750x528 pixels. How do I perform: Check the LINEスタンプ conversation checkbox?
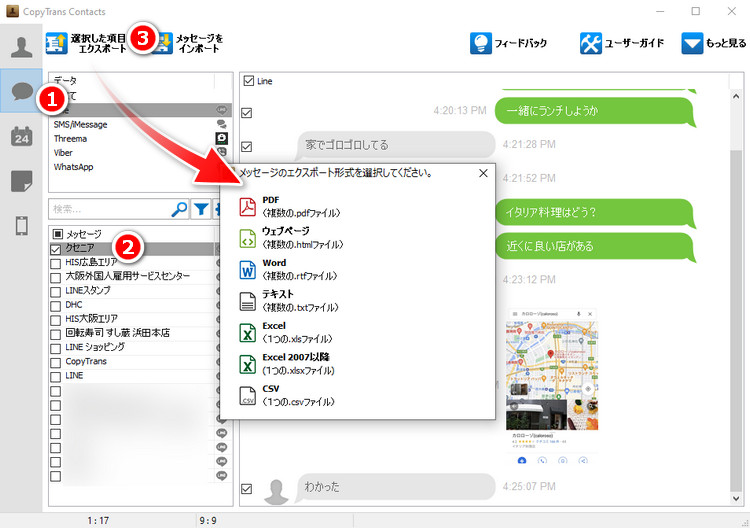pyautogui.click(x=55, y=292)
